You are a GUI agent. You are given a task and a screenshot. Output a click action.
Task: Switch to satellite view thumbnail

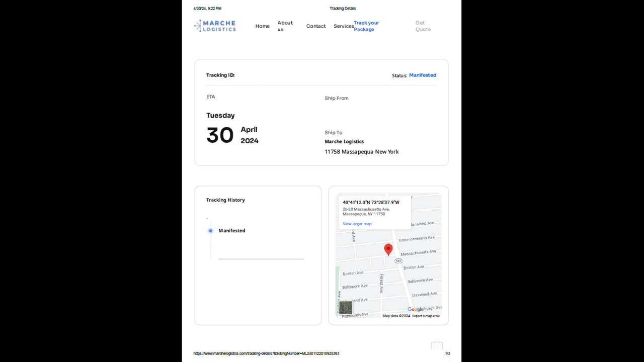click(346, 307)
